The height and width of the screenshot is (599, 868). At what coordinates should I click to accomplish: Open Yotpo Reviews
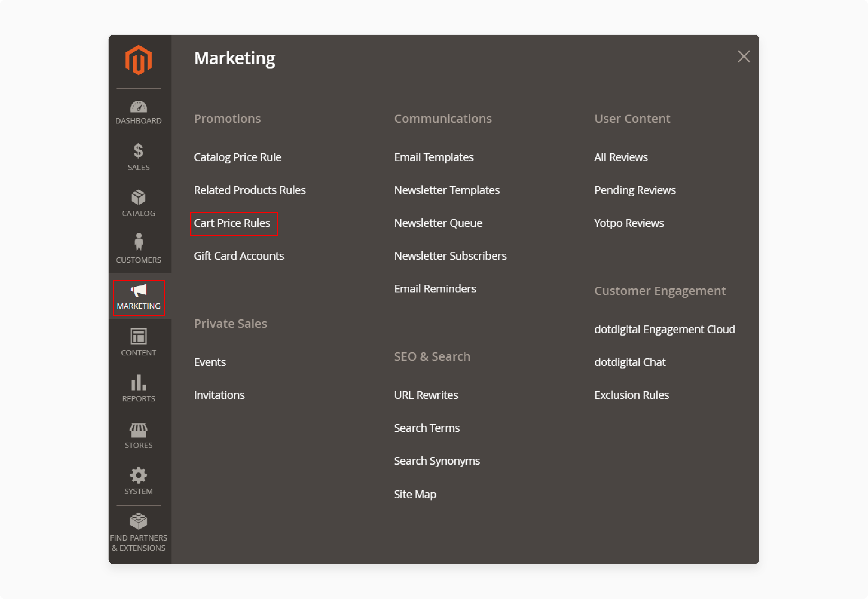[629, 223]
